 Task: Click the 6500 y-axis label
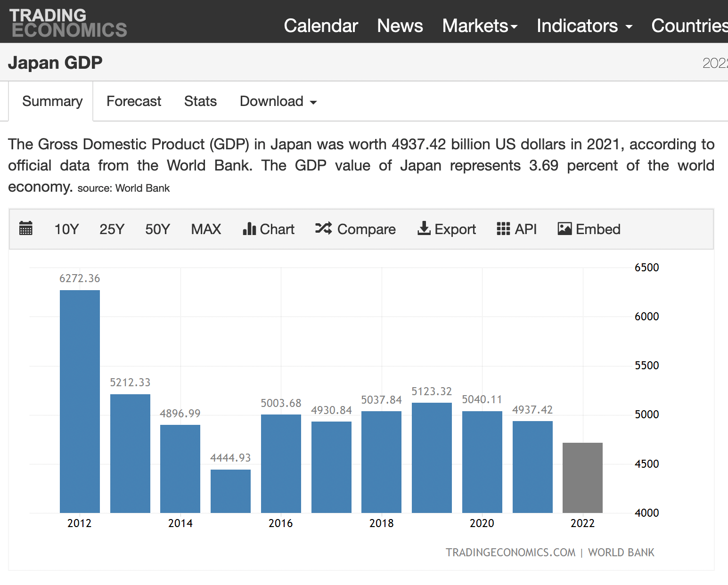[x=646, y=268]
